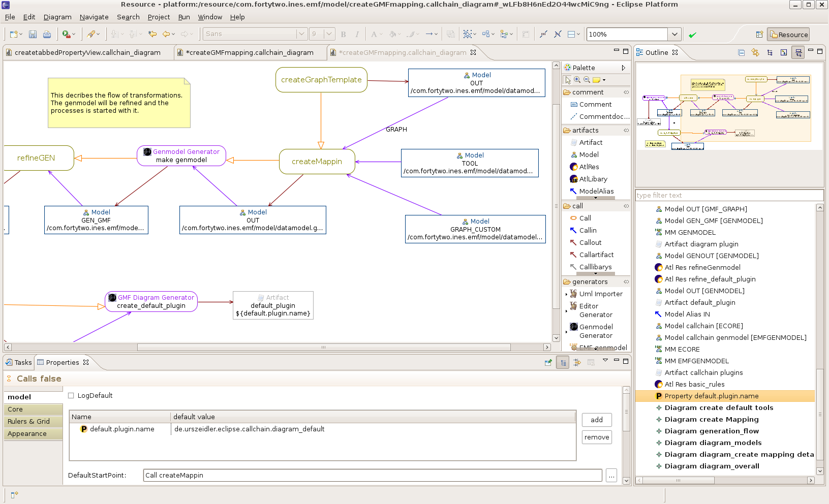Click the remove button

597,437
